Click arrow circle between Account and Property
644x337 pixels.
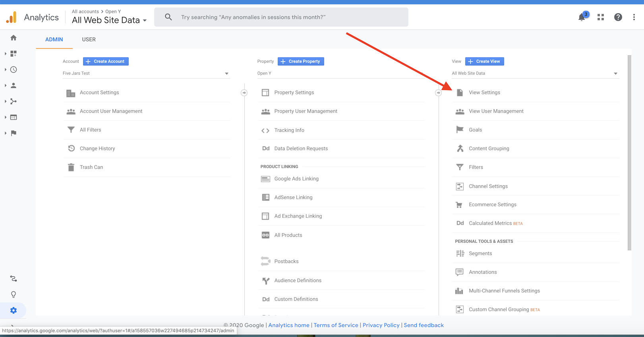[244, 93]
